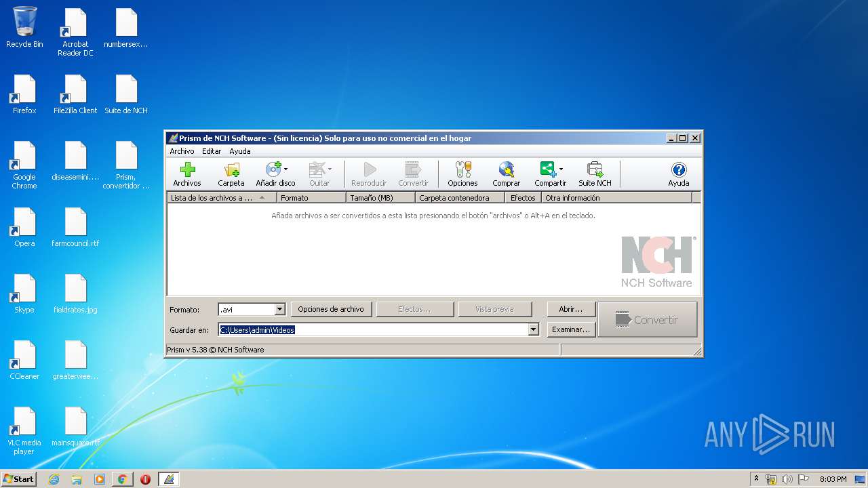Click the Abrir... button
Viewport: 868px width, 488px height.
pos(571,309)
